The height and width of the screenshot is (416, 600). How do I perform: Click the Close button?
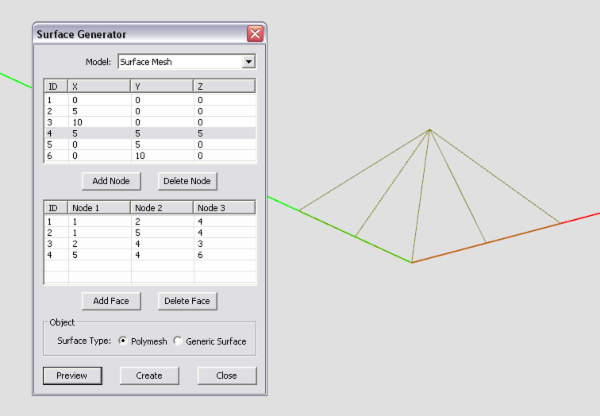(x=227, y=375)
